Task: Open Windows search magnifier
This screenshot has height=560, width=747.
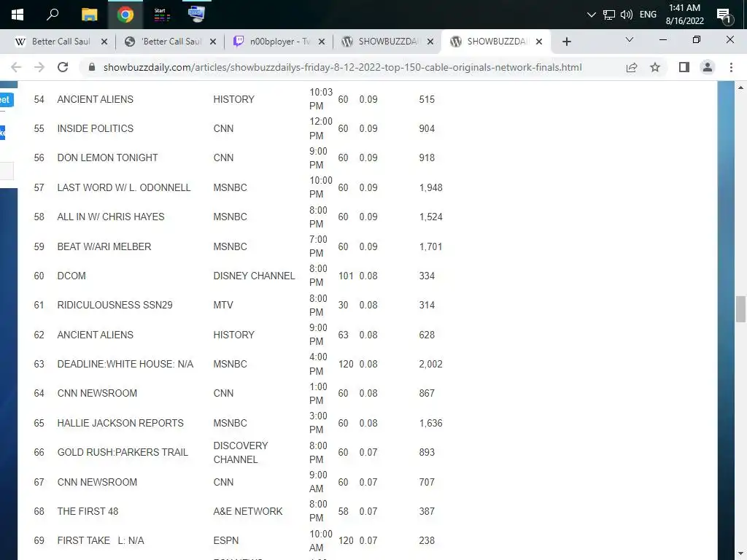Action: [53, 15]
